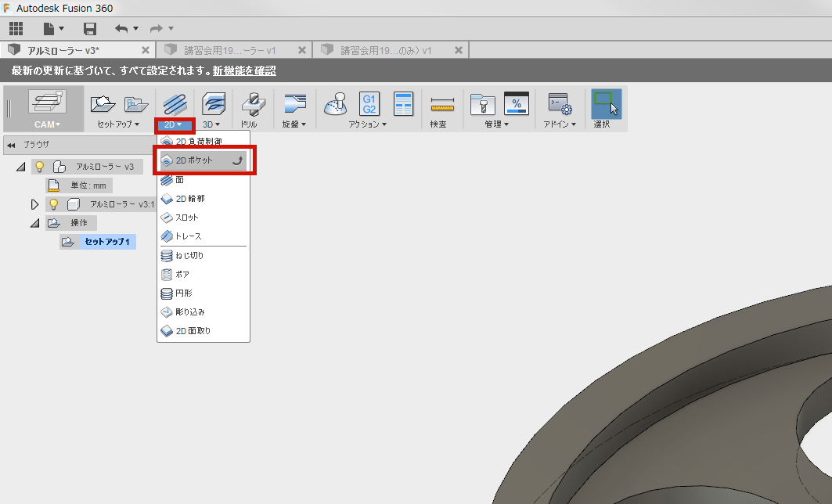Open the 3D dropdown label

(x=211, y=124)
